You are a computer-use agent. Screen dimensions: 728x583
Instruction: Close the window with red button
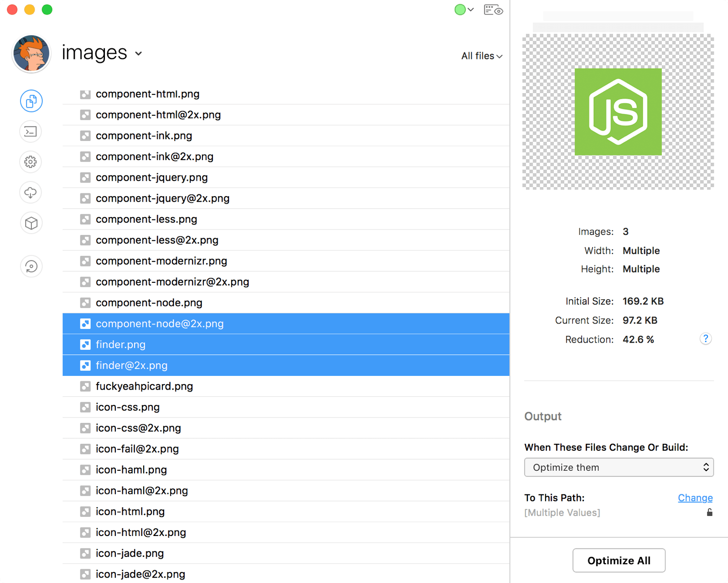(x=12, y=10)
